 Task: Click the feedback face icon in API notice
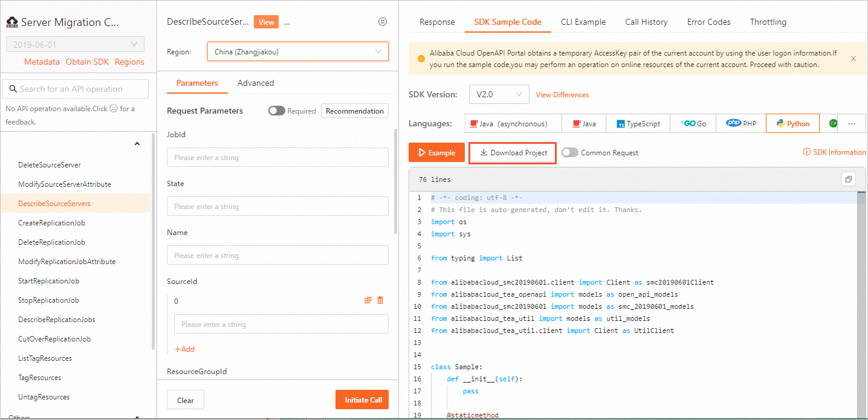113,109
